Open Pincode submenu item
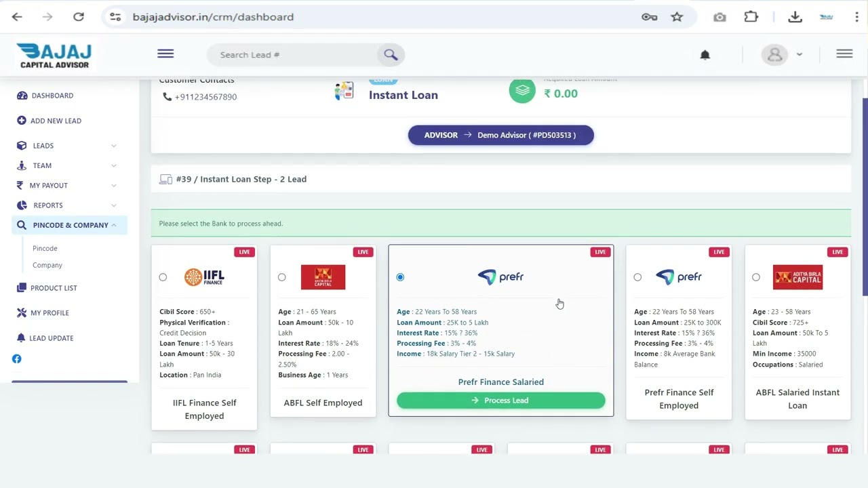Image resolution: width=868 pixels, height=488 pixels. point(45,249)
